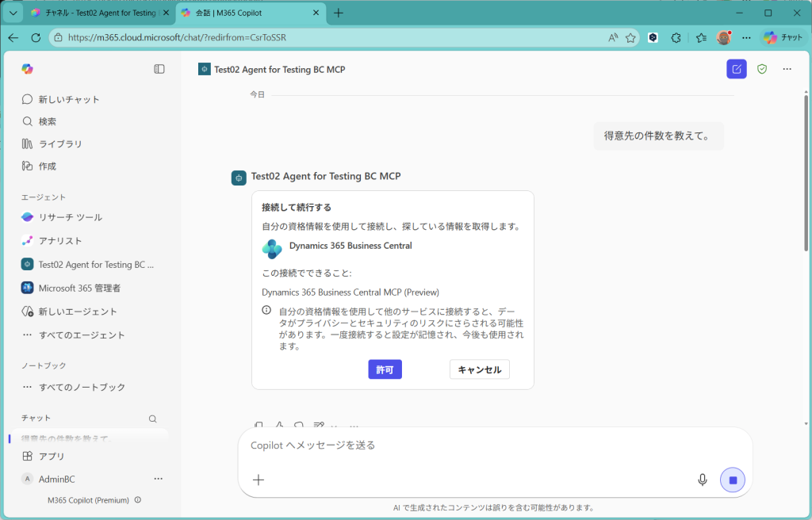Open AdminBC account options ellipsis
This screenshot has width=812, height=520.
pyautogui.click(x=158, y=479)
